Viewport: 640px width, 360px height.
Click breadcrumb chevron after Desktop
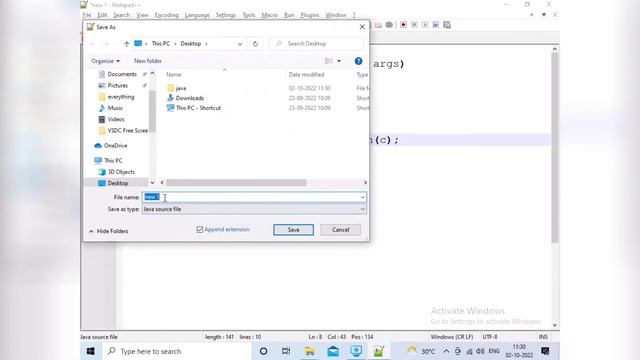(x=207, y=44)
